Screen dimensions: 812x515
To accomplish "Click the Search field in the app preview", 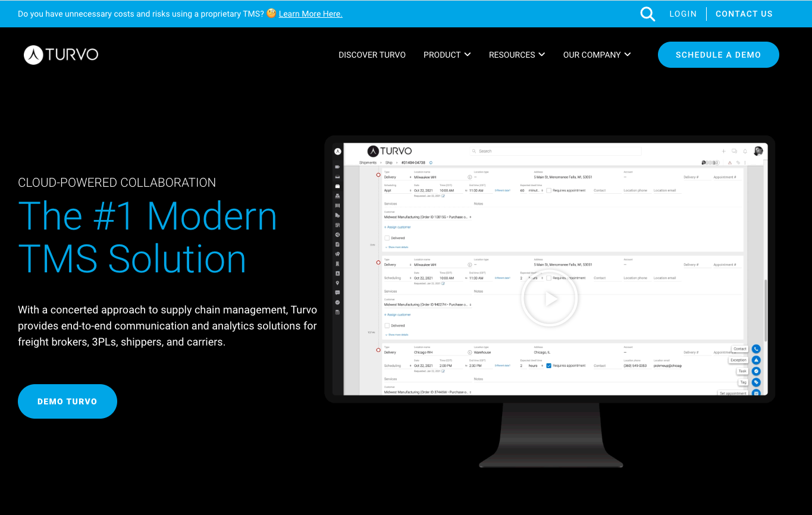I will point(556,151).
